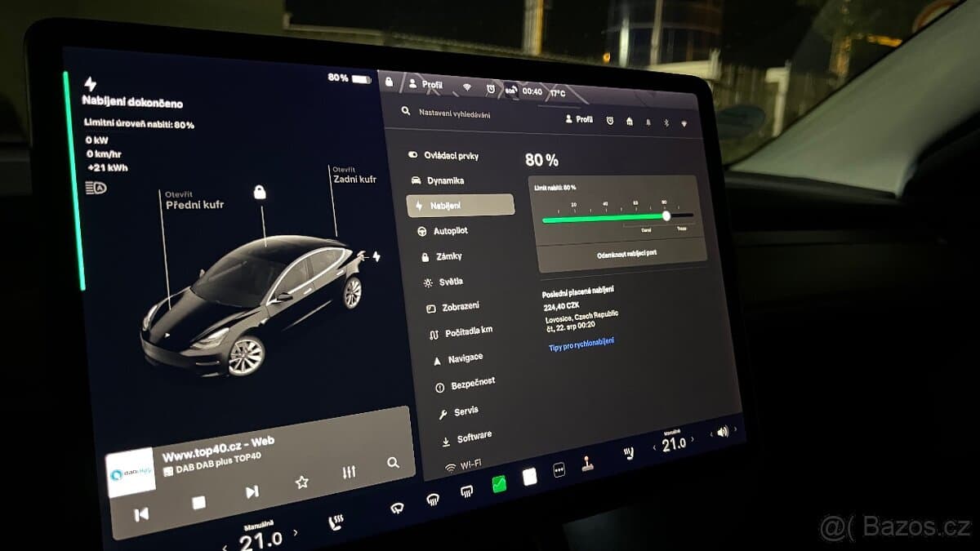The height and width of the screenshot is (551, 980).
Task: Open the Software settings menu
Action: (x=466, y=438)
